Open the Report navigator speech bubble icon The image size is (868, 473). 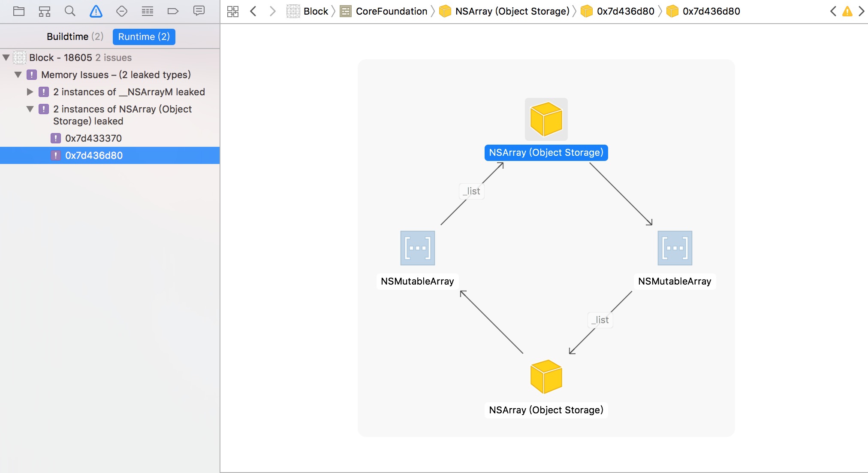click(x=199, y=11)
